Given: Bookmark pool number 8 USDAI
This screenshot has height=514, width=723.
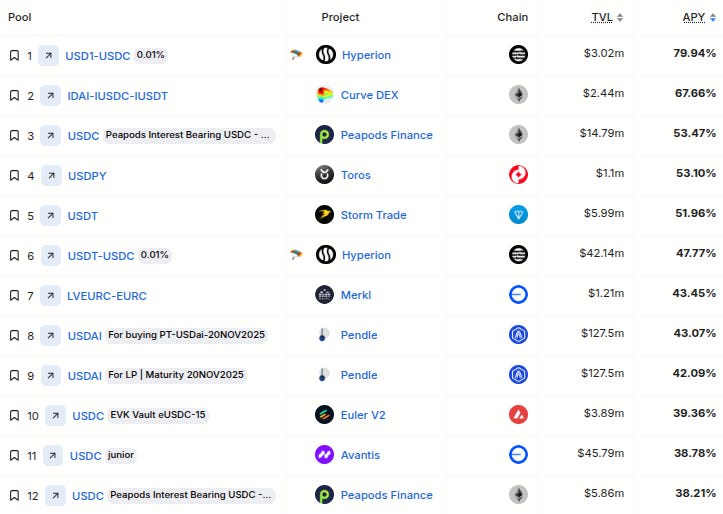Looking at the screenshot, I should 14,336.
